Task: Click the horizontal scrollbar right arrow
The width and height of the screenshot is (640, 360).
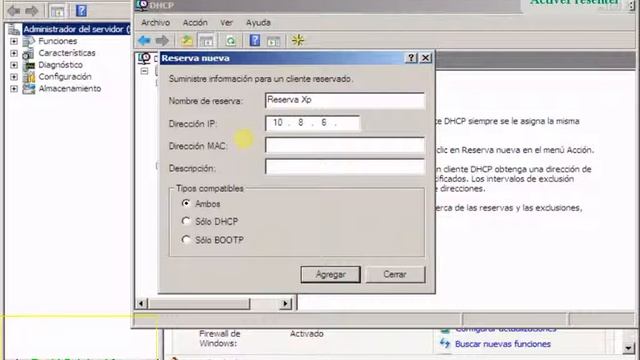Action: 286,304
